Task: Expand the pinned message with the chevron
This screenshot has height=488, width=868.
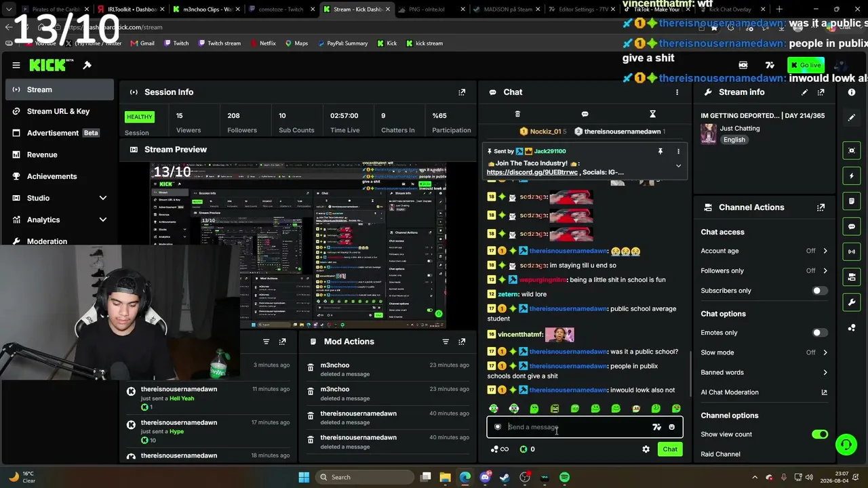Action: (x=678, y=166)
